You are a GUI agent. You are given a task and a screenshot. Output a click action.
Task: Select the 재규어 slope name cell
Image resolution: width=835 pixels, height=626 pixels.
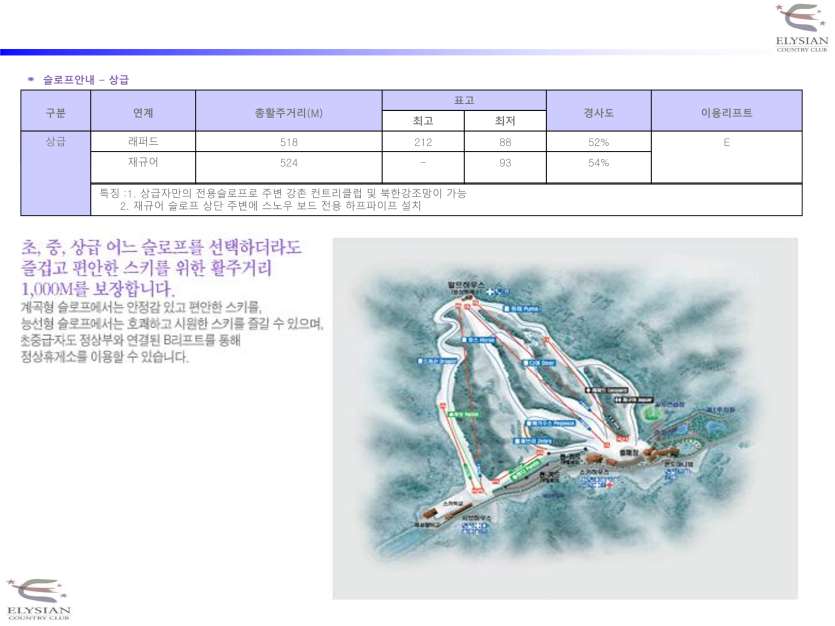pos(144,163)
